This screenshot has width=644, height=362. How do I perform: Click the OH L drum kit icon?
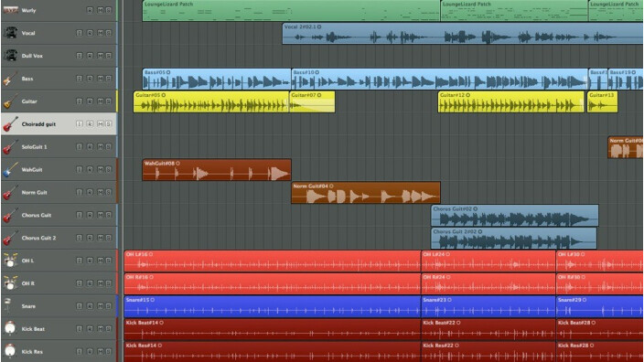[11, 261]
